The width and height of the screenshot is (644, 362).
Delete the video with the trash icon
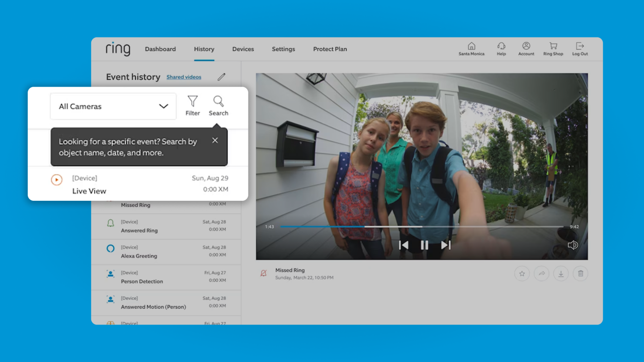pyautogui.click(x=581, y=274)
